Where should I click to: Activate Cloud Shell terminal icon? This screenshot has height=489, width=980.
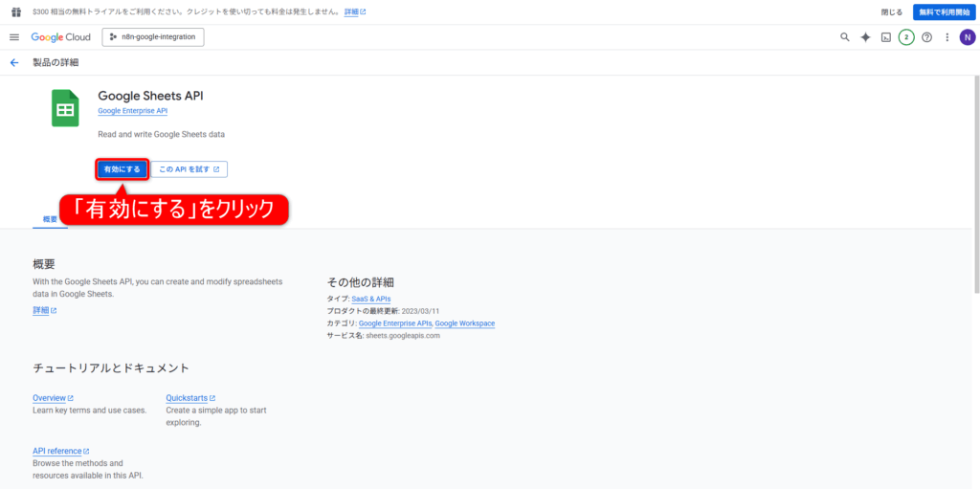[x=886, y=37]
